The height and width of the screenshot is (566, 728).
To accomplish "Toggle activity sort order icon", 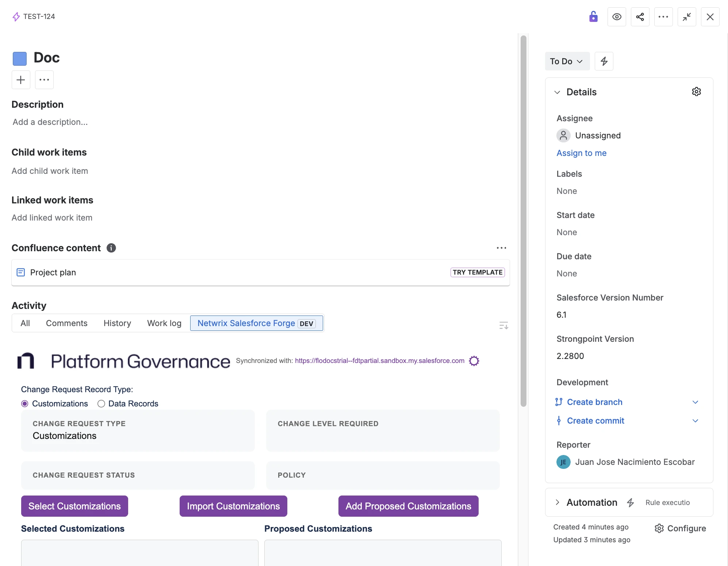I will tap(503, 325).
